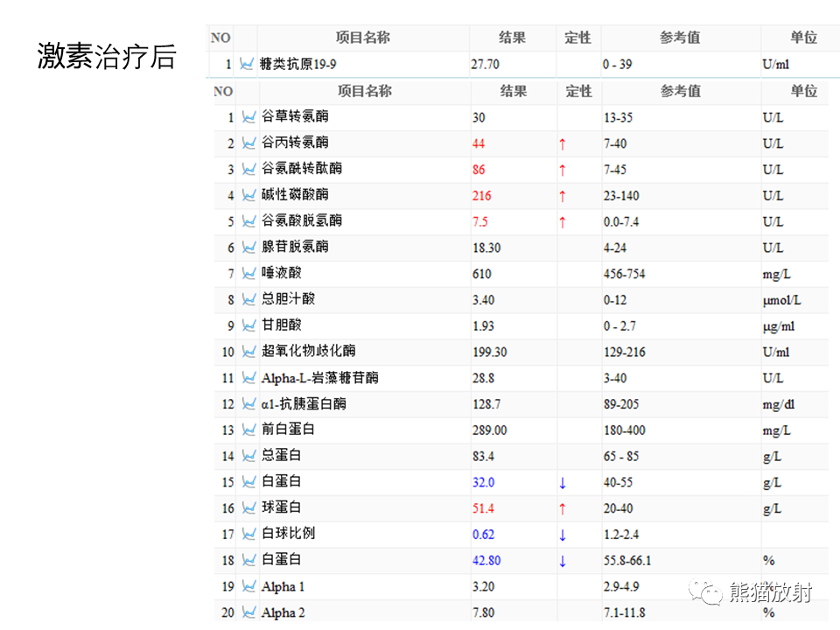Select blue result value 0.62
Image resolution: width=840 pixels, height=630 pixels.
pyautogui.click(x=483, y=535)
